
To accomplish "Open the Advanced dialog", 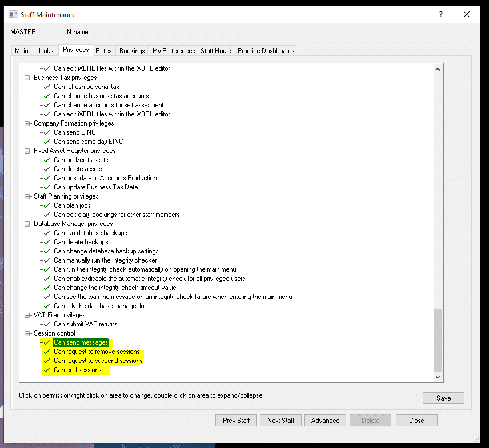I will tap(325, 420).
